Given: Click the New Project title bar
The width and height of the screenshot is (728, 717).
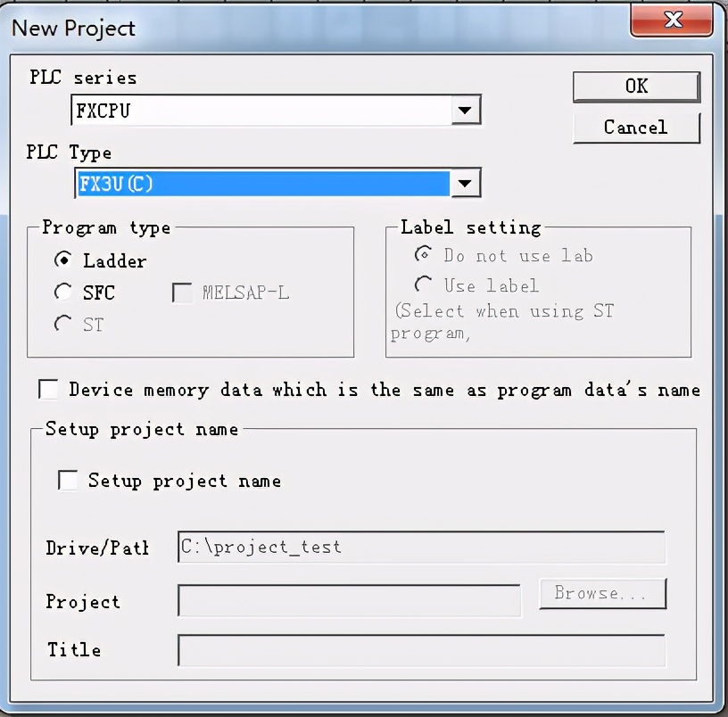Looking at the screenshot, I should [x=316, y=28].
